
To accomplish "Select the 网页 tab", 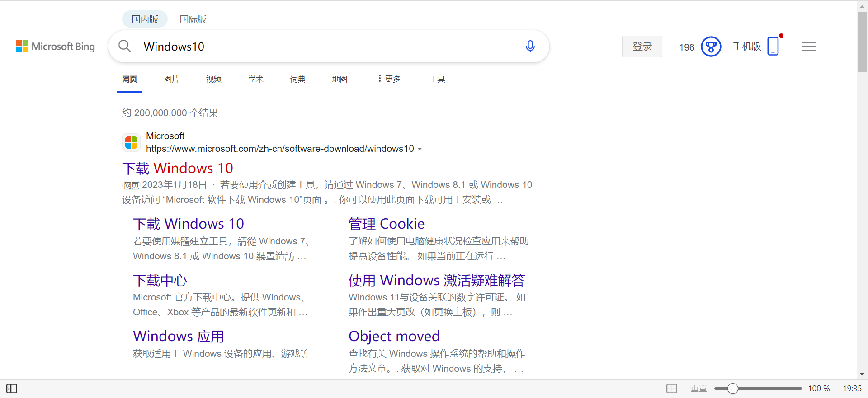I will coord(129,79).
